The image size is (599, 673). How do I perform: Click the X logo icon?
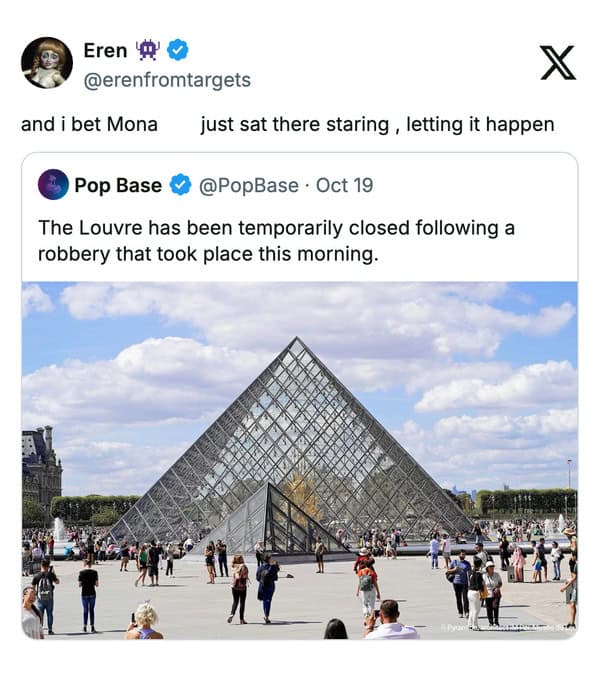558,63
